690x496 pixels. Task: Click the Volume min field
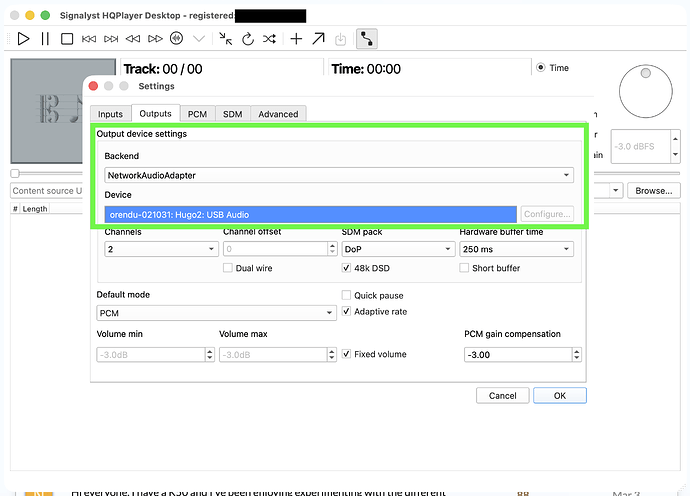click(x=150, y=355)
